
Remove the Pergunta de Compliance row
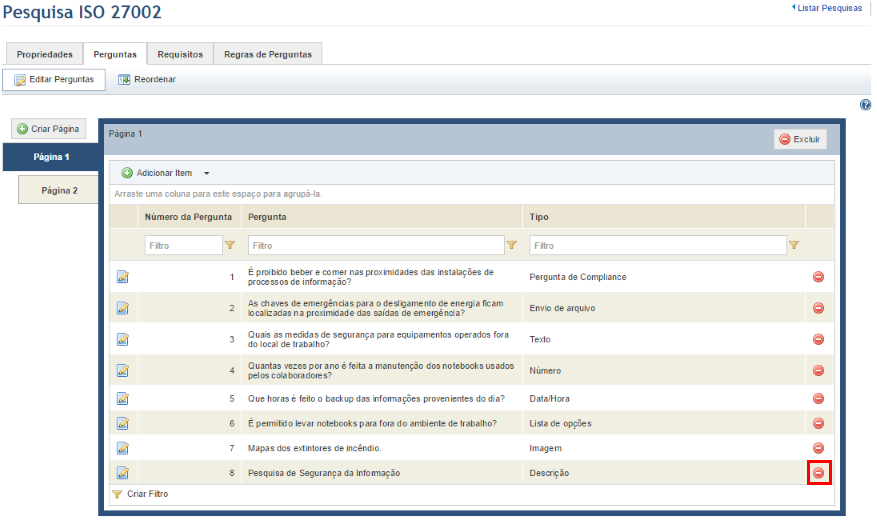(818, 277)
